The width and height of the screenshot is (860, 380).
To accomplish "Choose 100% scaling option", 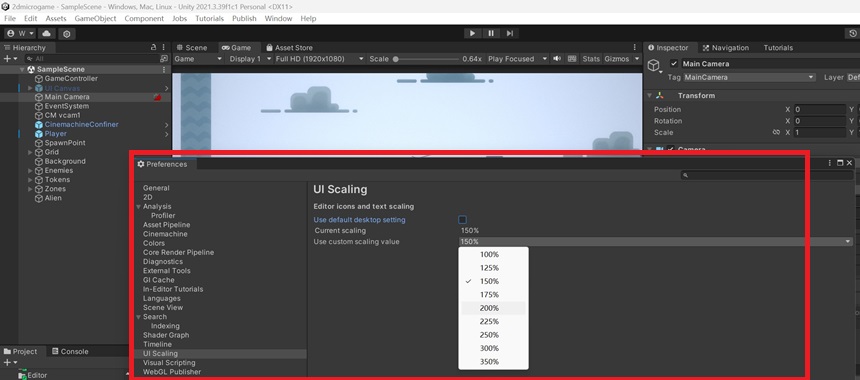I will click(493, 254).
